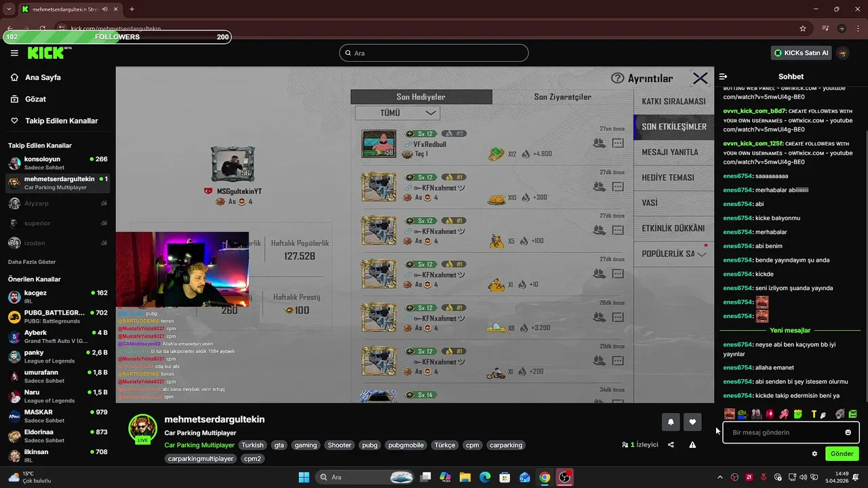Open the Windows Start menu
Viewport: 868px width, 488px height.
tap(304, 477)
